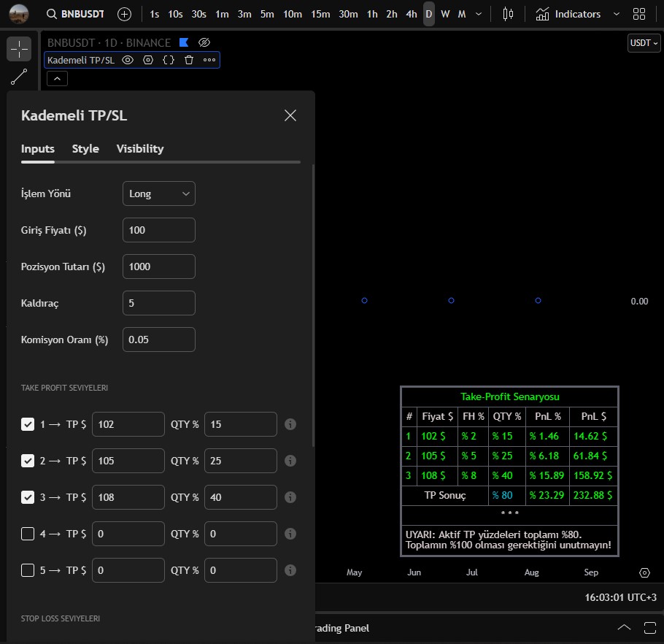Open the candlestick chart type selector

point(508,14)
